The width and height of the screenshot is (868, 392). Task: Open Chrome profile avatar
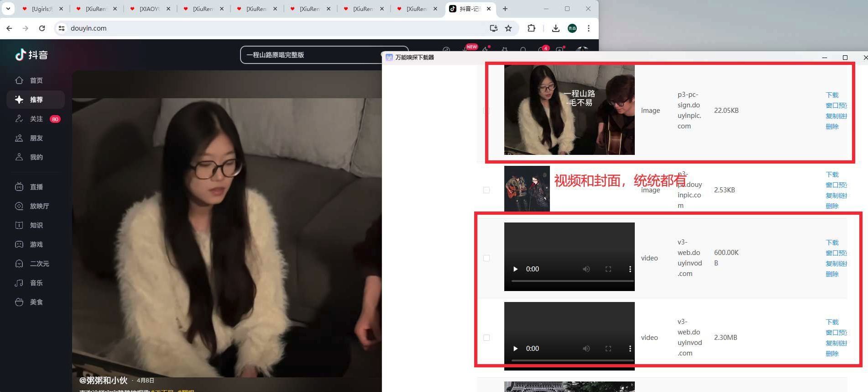click(x=572, y=28)
